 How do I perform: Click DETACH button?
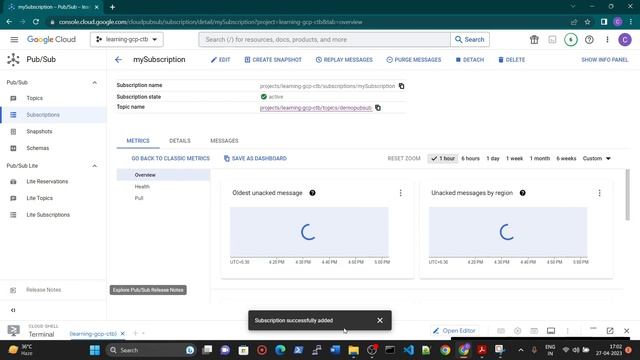(470, 60)
